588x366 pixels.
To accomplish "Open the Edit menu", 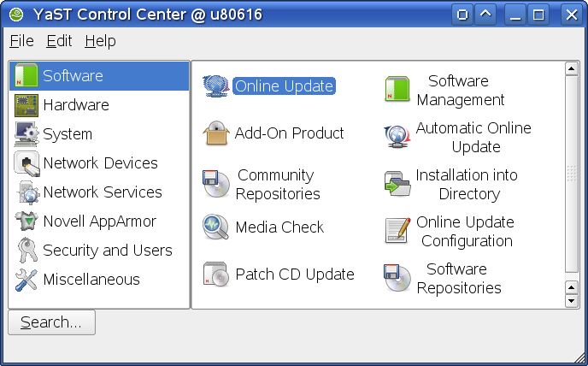I will 59,41.
